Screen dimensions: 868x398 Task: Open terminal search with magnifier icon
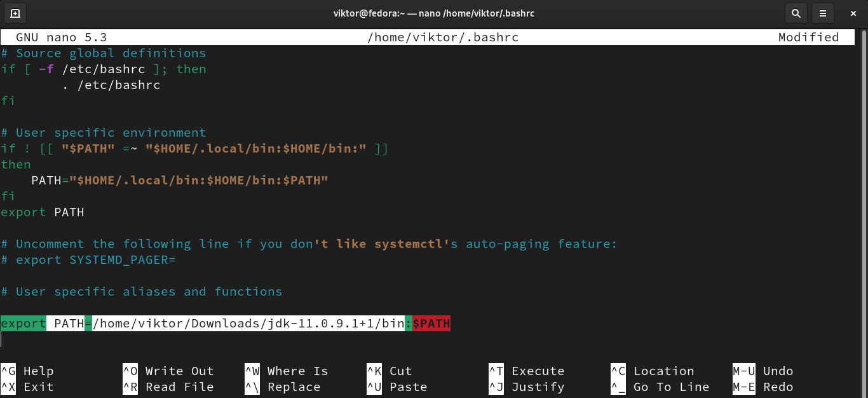point(796,13)
